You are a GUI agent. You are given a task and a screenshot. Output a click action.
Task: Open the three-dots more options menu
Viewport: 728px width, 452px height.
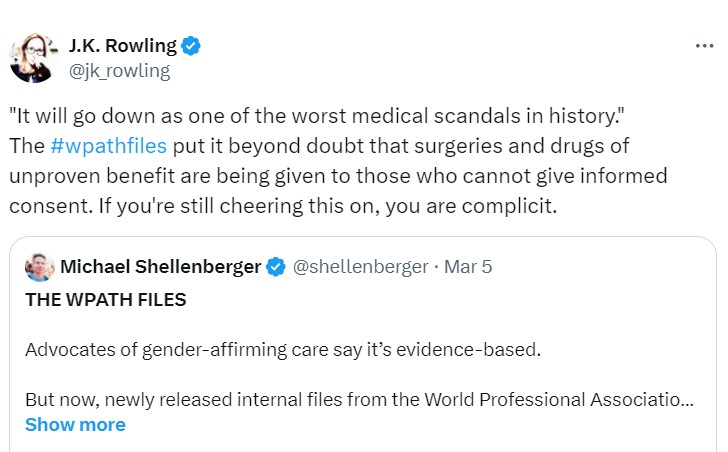coord(704,46)
